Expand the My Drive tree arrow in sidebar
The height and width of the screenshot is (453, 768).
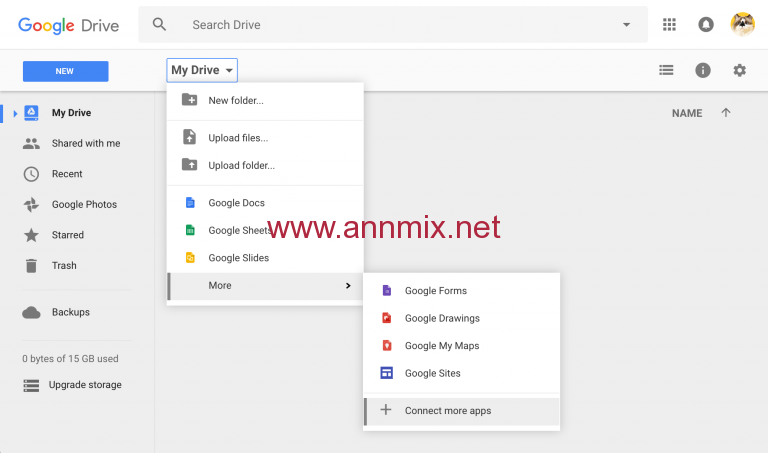click(x=15, y=113)
